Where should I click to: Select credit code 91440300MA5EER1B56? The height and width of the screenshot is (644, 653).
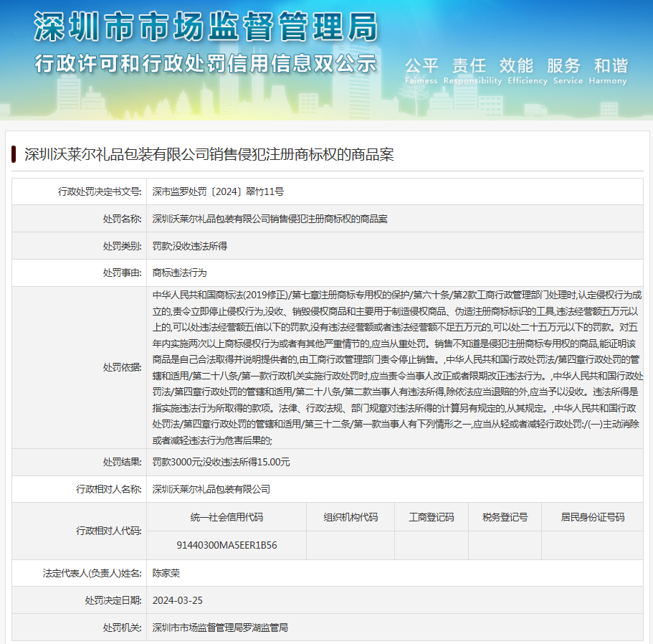pyautogui.click(x=227, y=545)
